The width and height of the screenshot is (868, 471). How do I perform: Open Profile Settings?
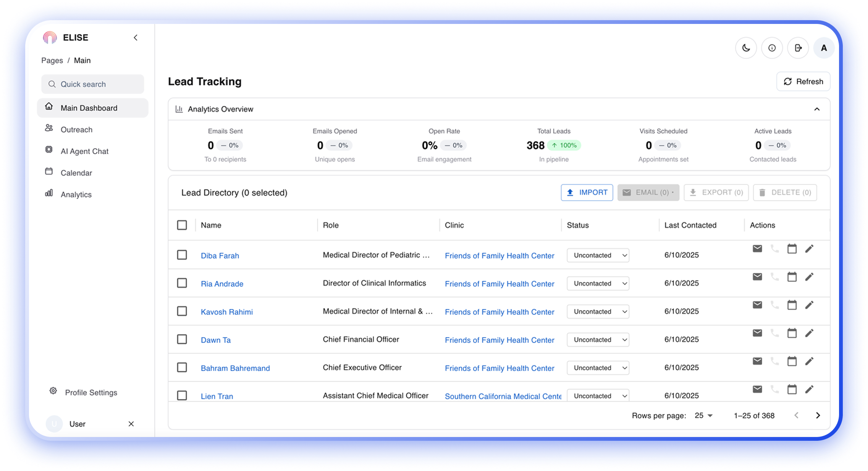point(91,392)
